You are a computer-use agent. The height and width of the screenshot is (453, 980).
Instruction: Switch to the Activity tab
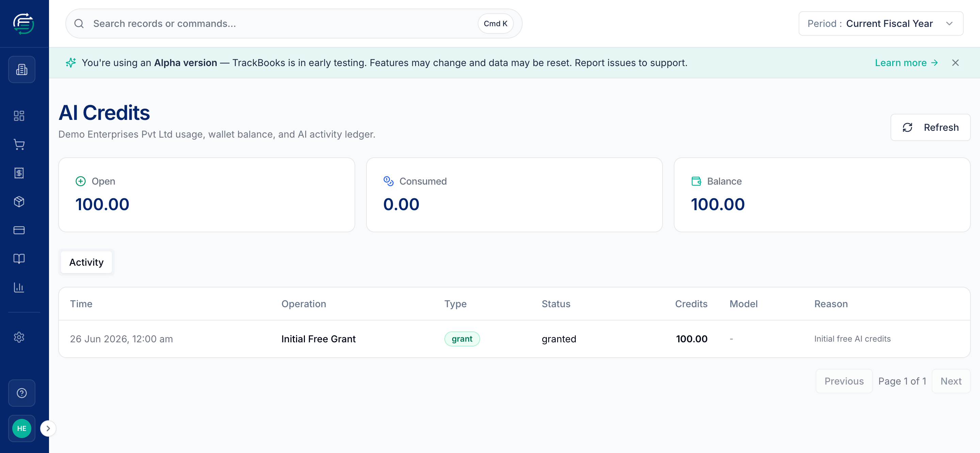coord(86,262)
